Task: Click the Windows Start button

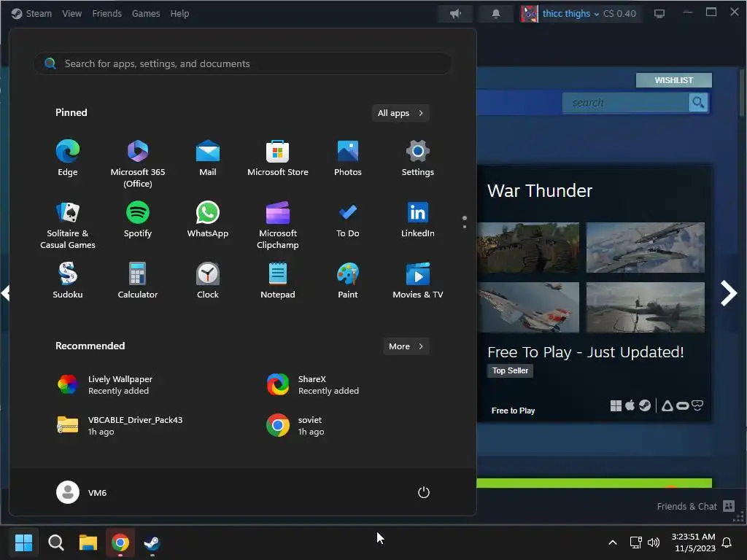Action: 23,542
